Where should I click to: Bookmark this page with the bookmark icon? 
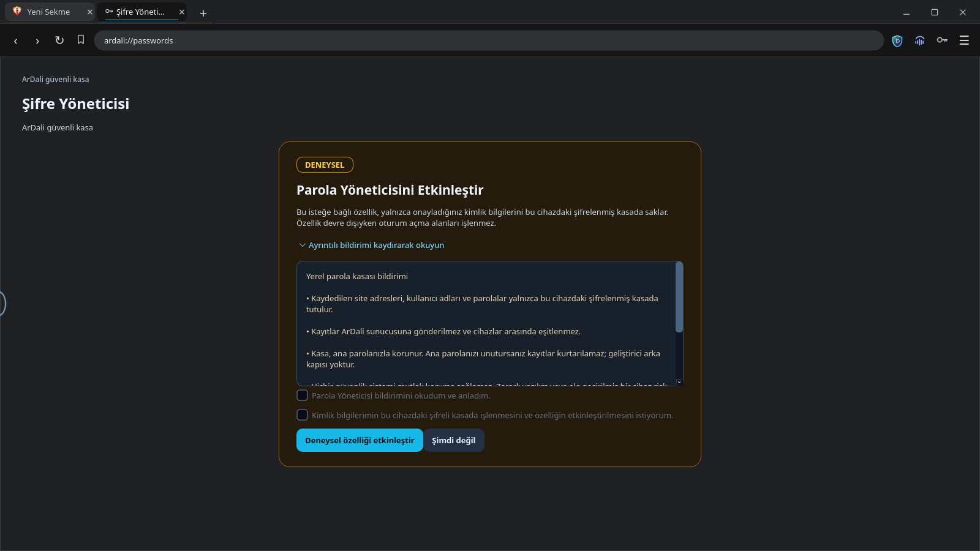pyautogui.click(x=81, y=40)
